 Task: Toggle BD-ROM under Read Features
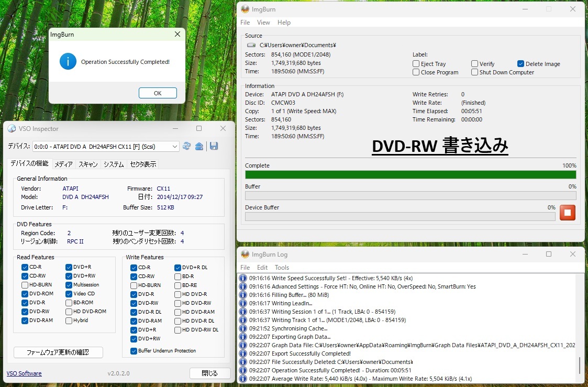pyautogui.click(x=69, y=303)
